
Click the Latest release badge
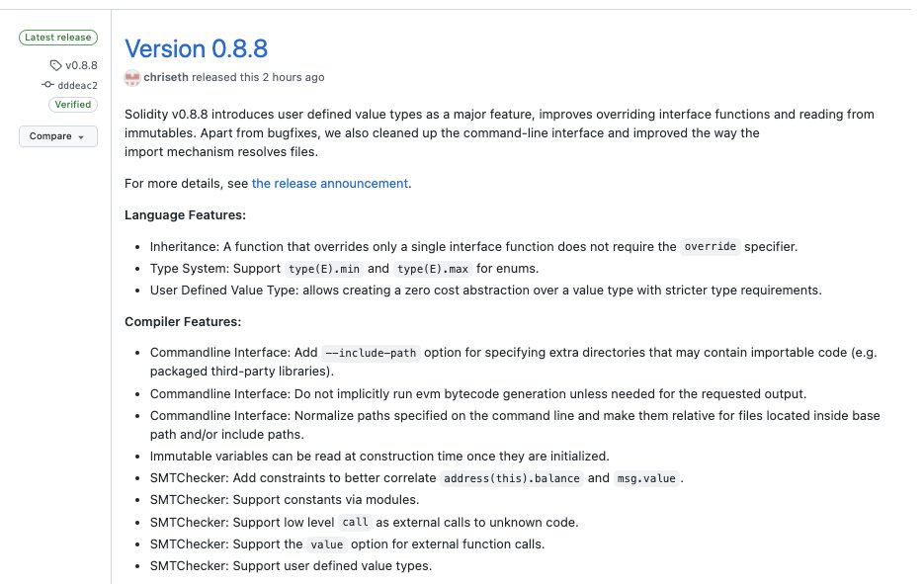click(58, 37)
